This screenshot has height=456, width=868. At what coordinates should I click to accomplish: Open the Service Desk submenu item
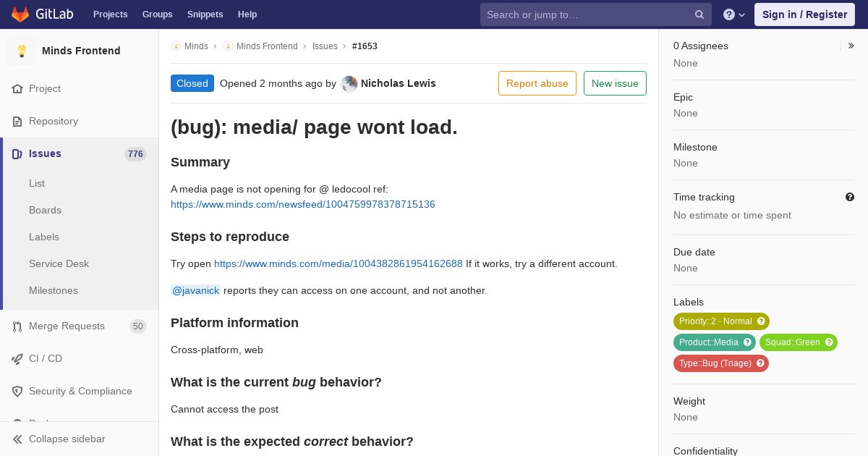pyautogui.click(x=59, y=263)
